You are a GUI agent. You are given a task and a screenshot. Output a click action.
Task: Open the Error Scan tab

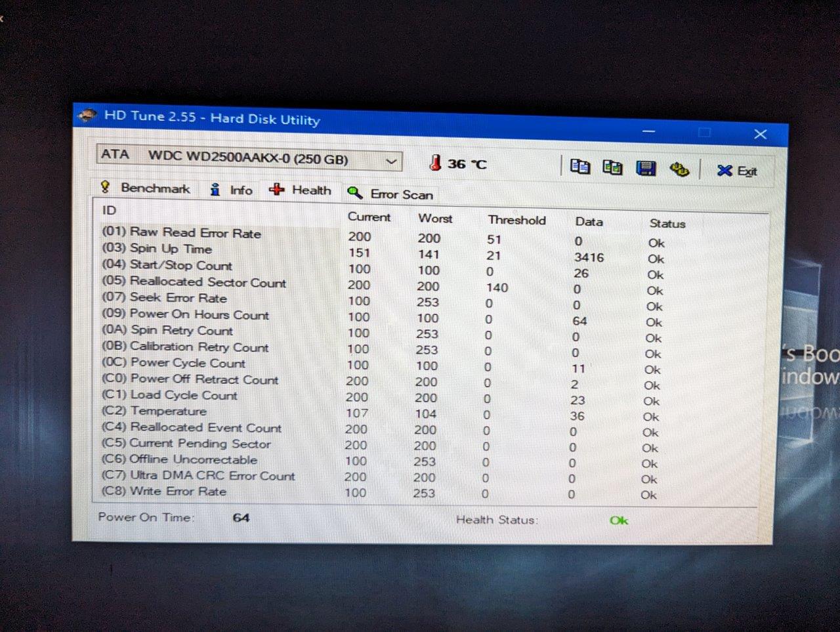[390, 194]
